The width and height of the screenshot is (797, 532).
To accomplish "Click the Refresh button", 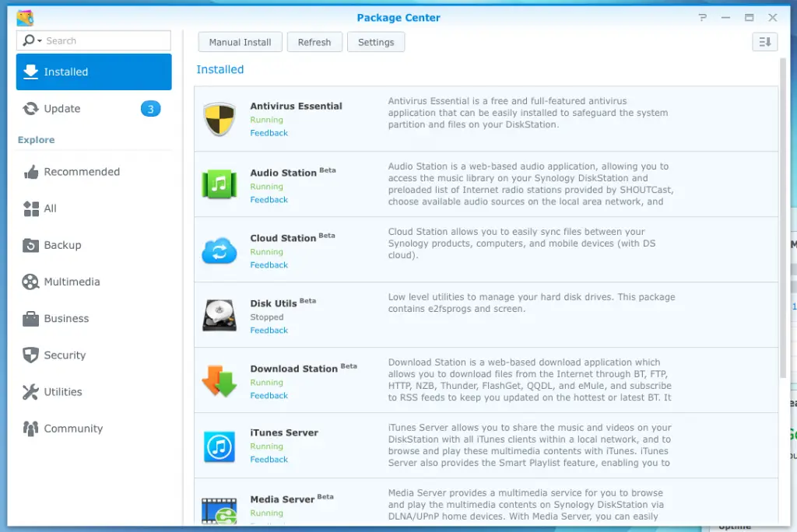I will click(314, 42).
